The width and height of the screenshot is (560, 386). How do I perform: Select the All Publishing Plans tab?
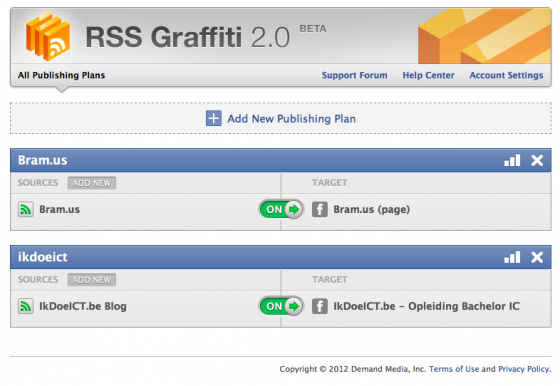(x=61, y=75)
